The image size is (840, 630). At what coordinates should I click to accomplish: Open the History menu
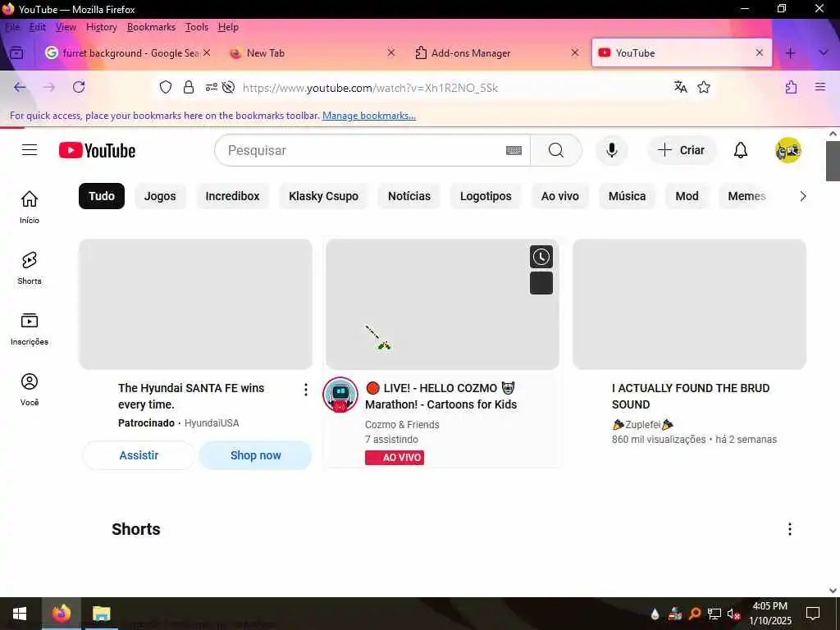[x=101, y=27]
